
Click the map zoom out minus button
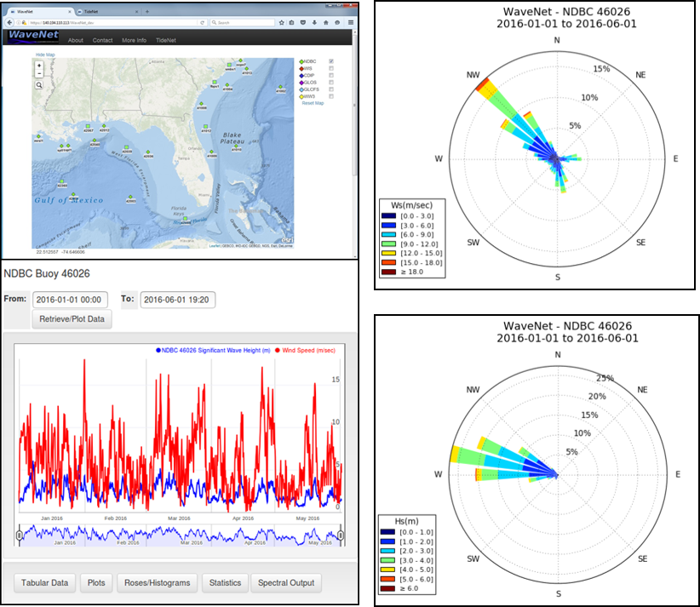pos(39,73)
